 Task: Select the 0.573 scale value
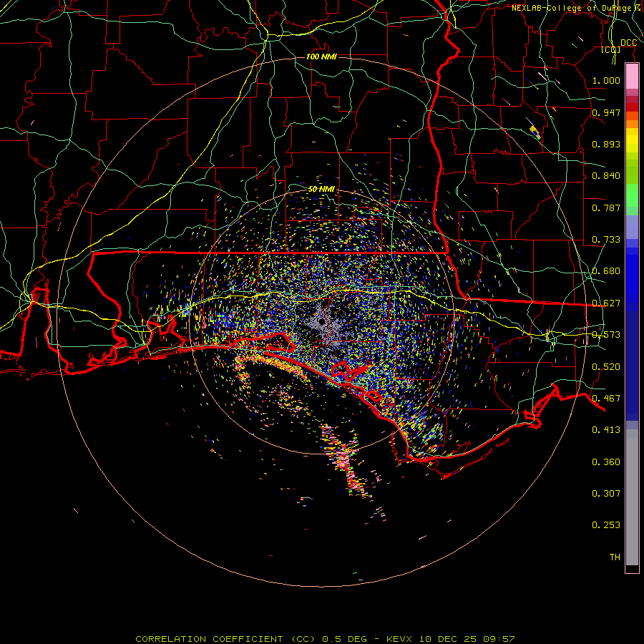coord(606,335)
